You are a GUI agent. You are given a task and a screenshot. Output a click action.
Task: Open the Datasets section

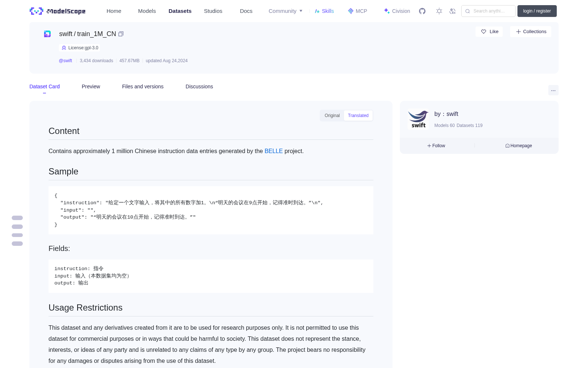(x=180, y=11)
